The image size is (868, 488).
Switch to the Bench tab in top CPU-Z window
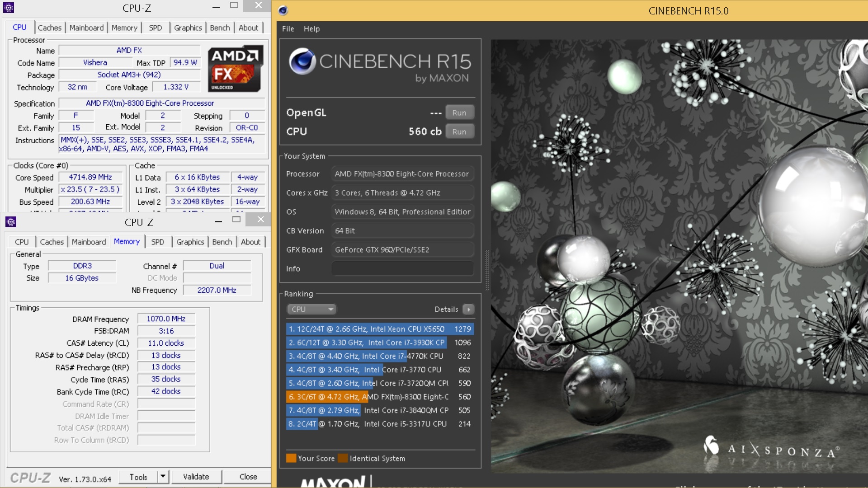click(x=220, y=28)
